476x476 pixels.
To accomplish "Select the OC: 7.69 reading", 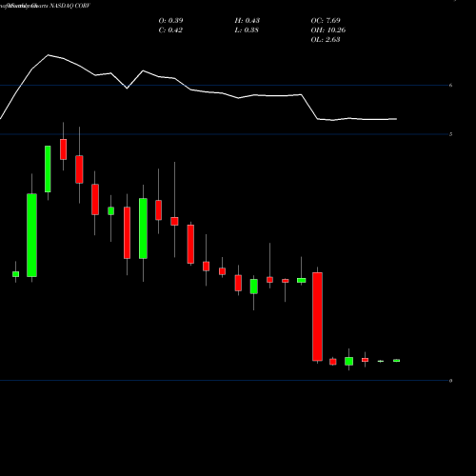I will 326,20.
